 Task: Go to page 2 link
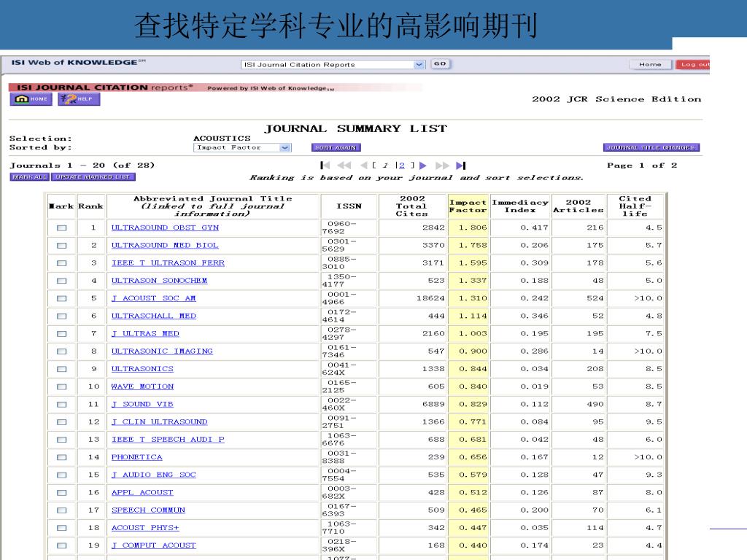coord(402,166)
